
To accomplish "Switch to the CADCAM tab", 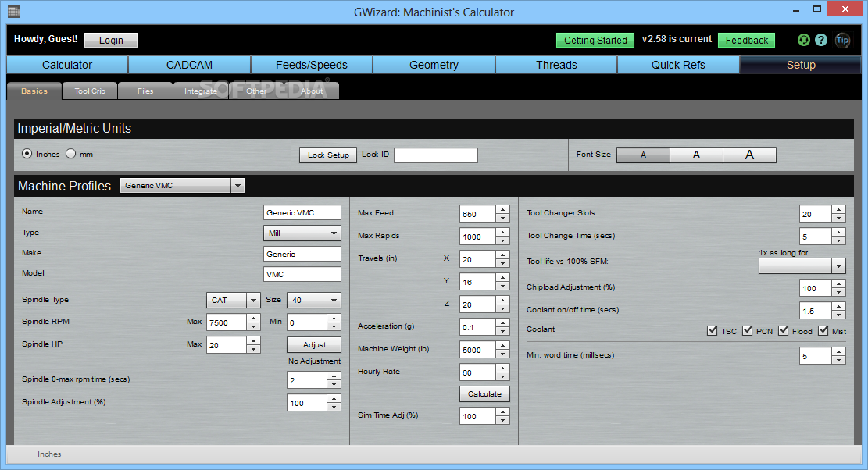I will [x=189, y=65].
